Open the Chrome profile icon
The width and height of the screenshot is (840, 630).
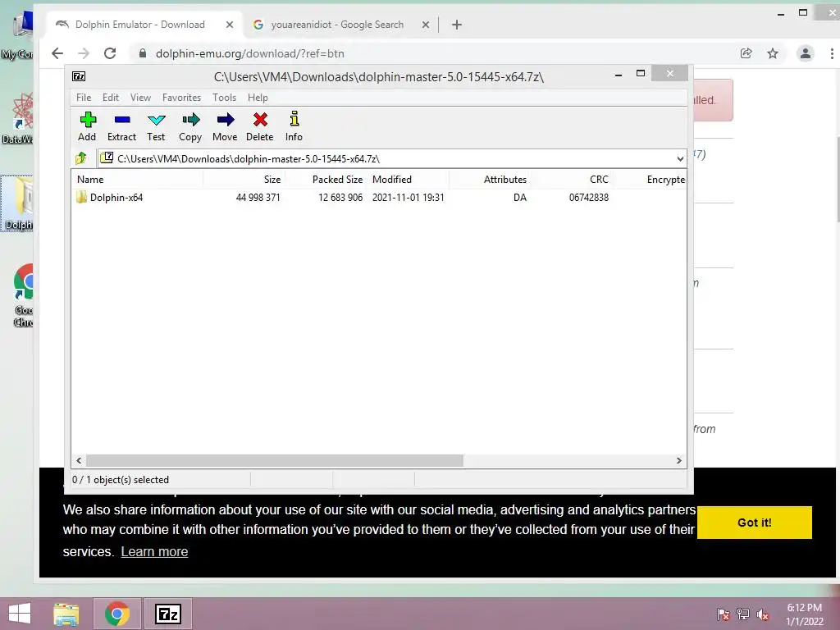pyautogui.click(x=806, y=53)
